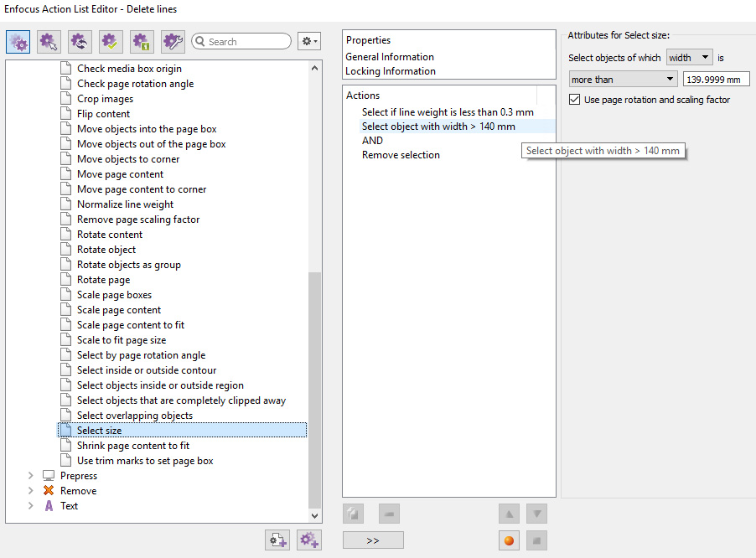Screen dimensions: 756x558
Task: Select action 'Select if line weight is less than 0.3 mm'
Action: tap(448, 112)
